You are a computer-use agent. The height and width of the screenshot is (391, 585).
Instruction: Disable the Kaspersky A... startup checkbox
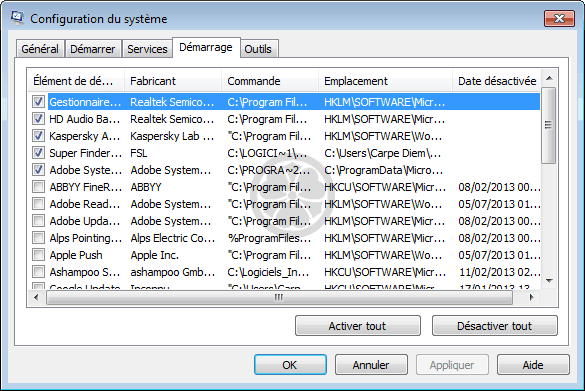(x=38, y=135)
